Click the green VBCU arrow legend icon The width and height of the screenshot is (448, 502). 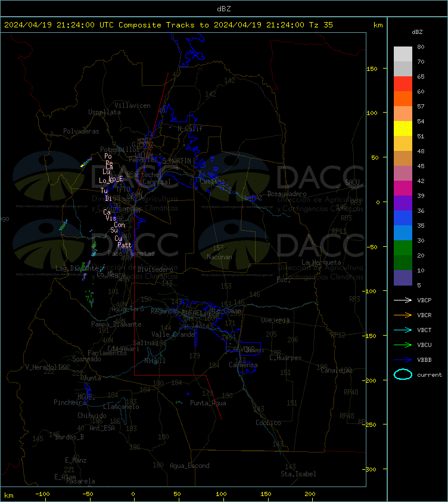tap(403, 345)
